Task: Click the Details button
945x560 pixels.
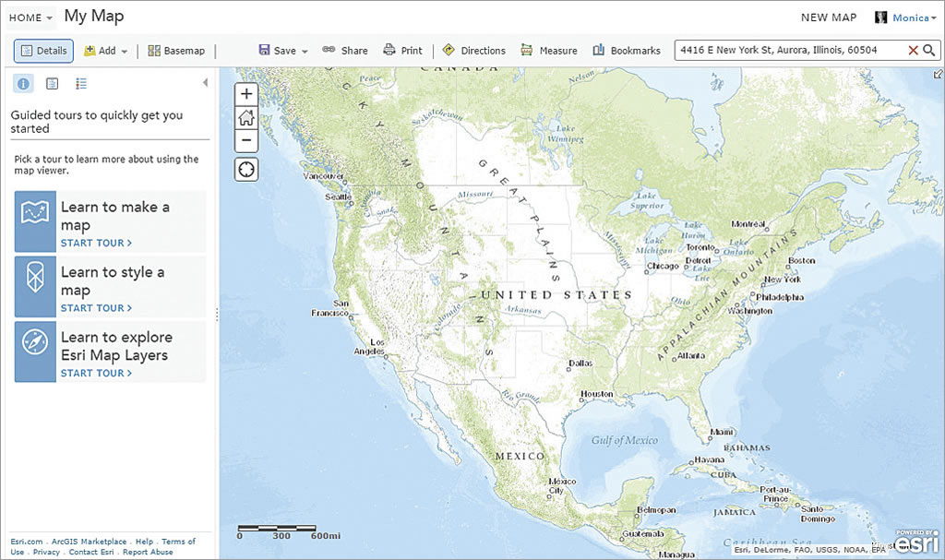Action: pos(43,51)
